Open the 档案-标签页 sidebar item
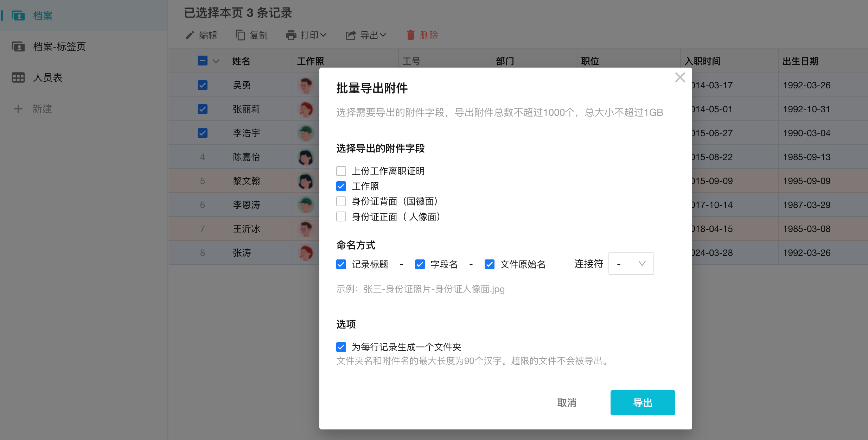Screen dimensions: 868x440 (59, 46)
